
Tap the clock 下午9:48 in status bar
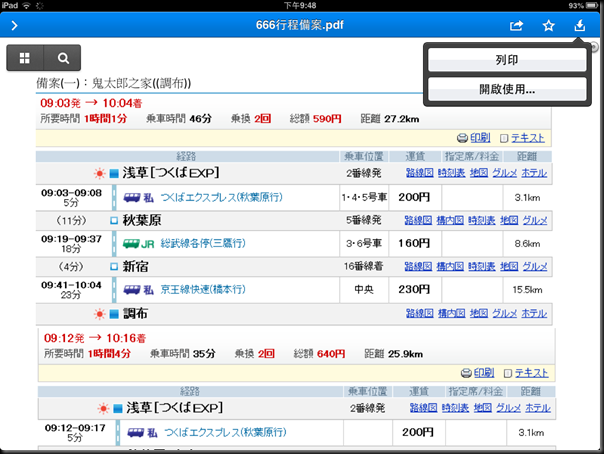300,5
